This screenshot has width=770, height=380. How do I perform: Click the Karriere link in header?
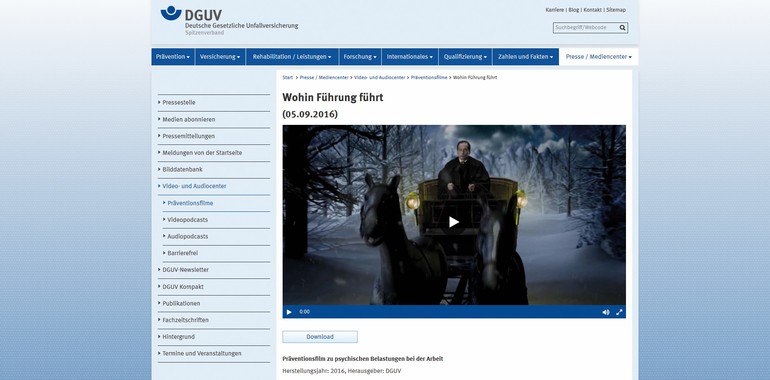click(x=554, y=10)
